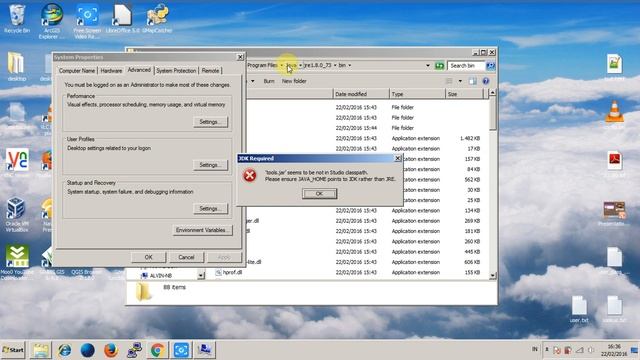This screenshot has width=640, height=360.
Task: Open Free Screen Video Recorder desktop shortcut
Action: [87, 20]
